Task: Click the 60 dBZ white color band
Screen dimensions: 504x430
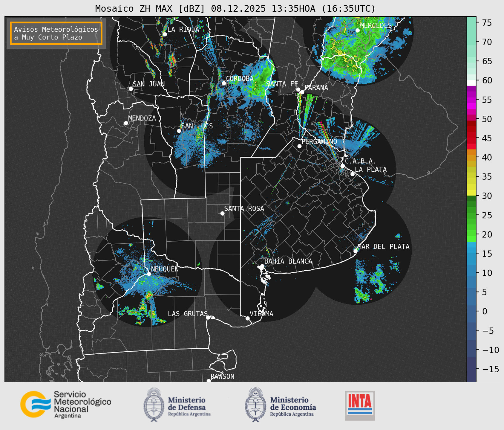Action: pos(471,83)
